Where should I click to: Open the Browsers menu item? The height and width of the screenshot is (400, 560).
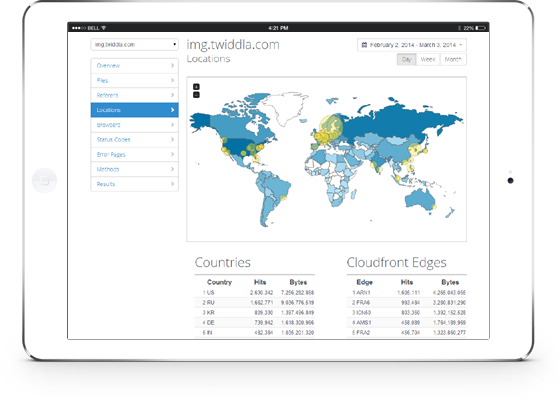134,125
